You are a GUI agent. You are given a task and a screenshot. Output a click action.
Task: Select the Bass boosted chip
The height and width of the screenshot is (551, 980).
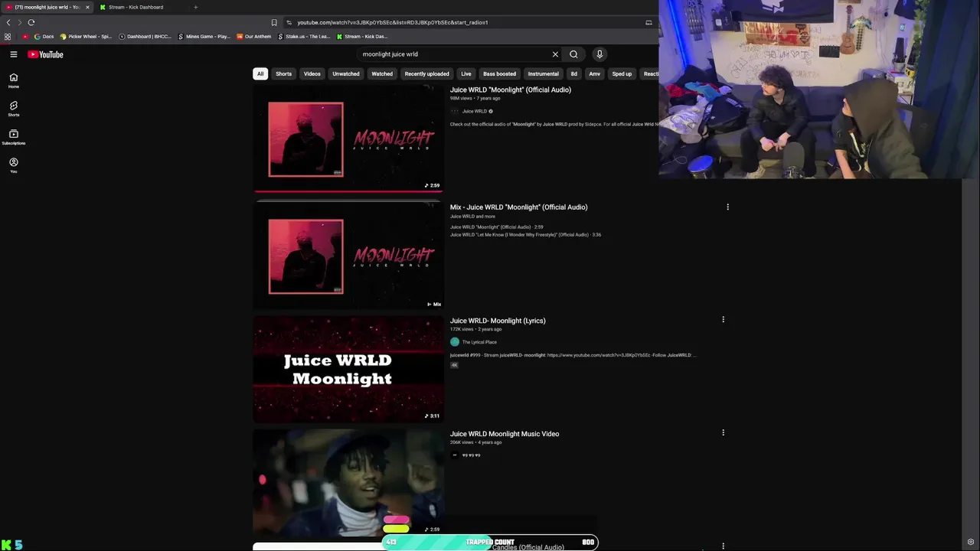(499, 74)
